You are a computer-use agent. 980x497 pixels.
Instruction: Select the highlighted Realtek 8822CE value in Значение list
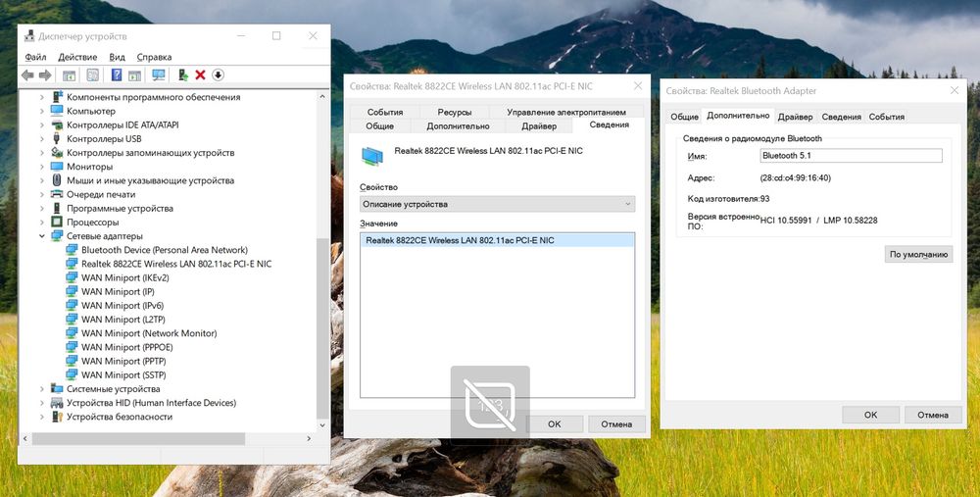tap(498, 240)
